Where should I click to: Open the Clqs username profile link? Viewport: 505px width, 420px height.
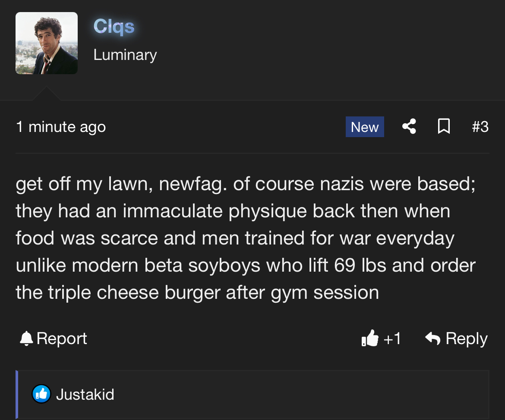point(114,26)
